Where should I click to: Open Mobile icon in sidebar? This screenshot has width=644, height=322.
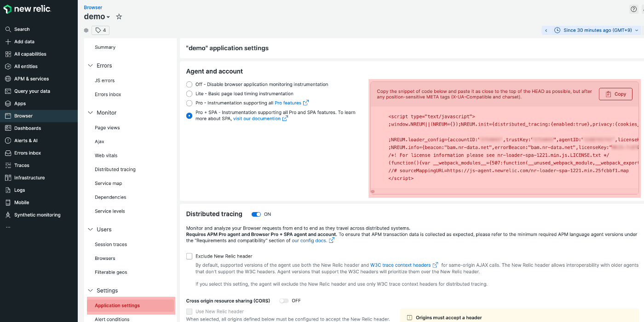click(8, 202)
